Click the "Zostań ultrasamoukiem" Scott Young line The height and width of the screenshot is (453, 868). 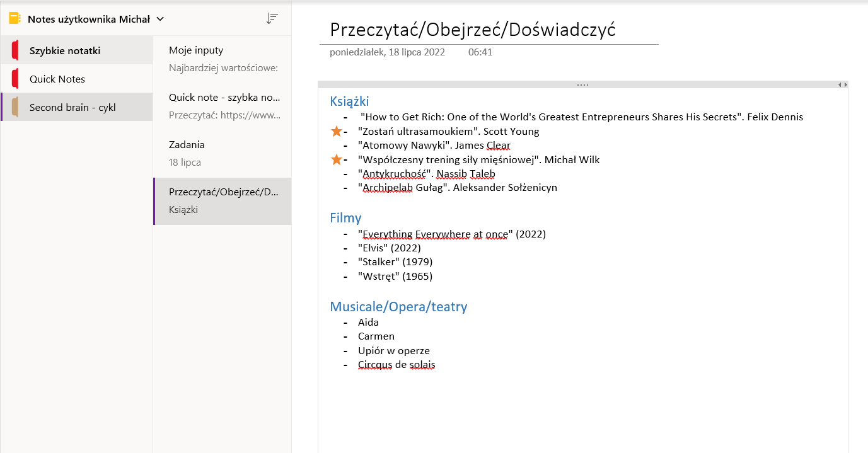(x=448, y=132)
